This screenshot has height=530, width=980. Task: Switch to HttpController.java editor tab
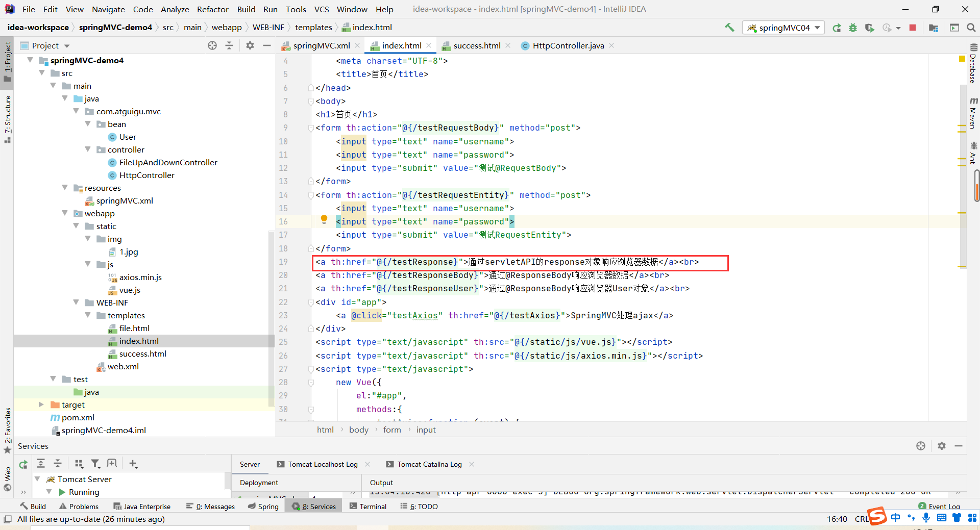click(568, 45)
